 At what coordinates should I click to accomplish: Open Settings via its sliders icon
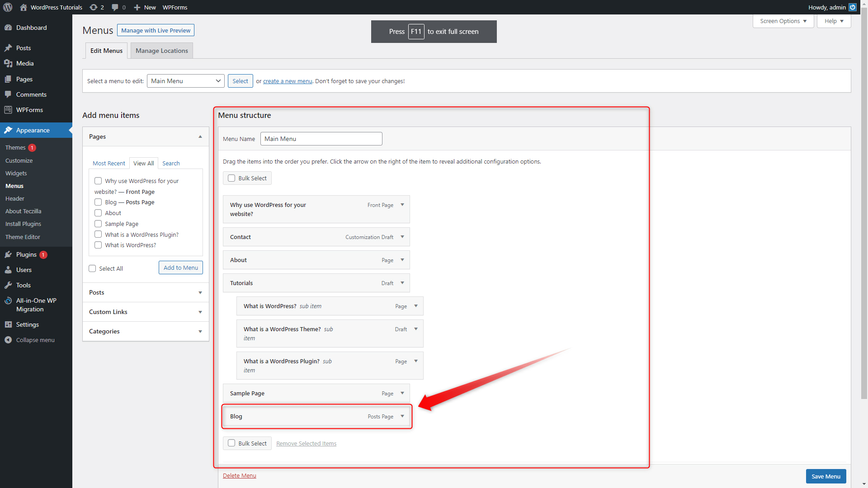8,324
